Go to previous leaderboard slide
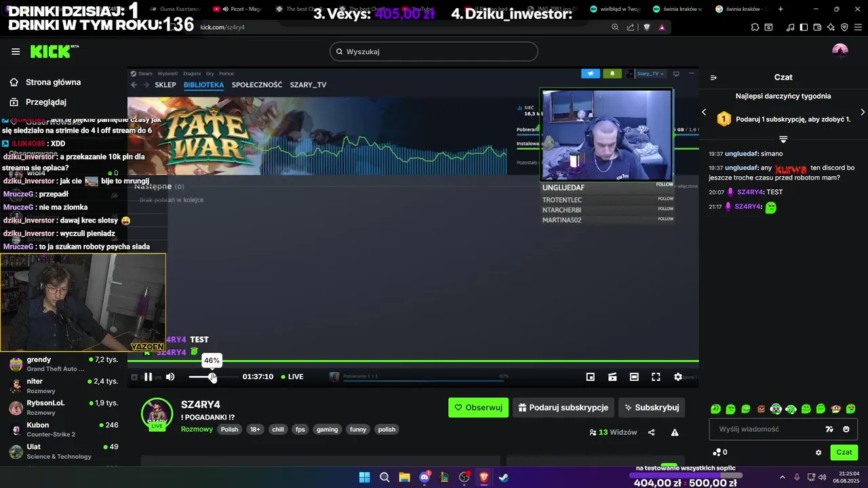The height and width of the screenshot is (488, 868). tap(704, 112)
